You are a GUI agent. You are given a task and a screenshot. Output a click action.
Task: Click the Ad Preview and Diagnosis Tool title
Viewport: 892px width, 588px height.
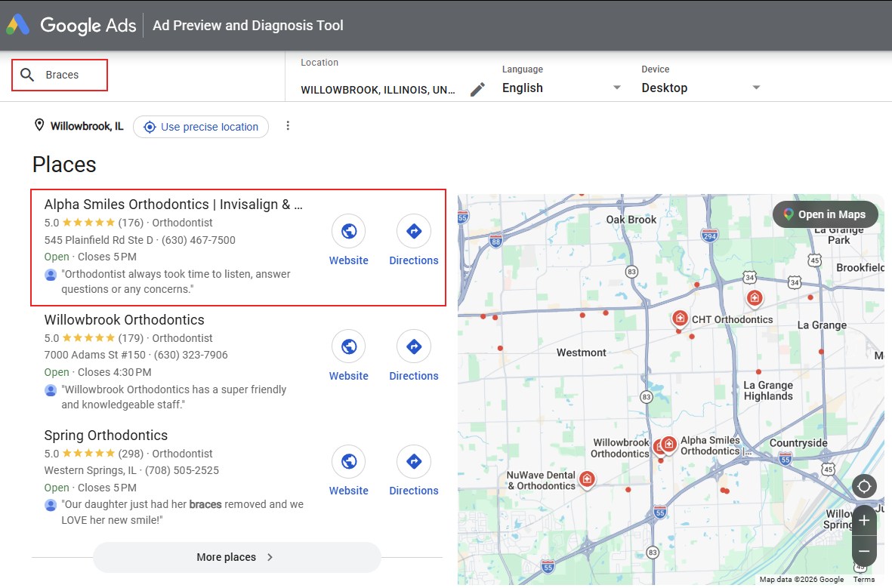248,26
